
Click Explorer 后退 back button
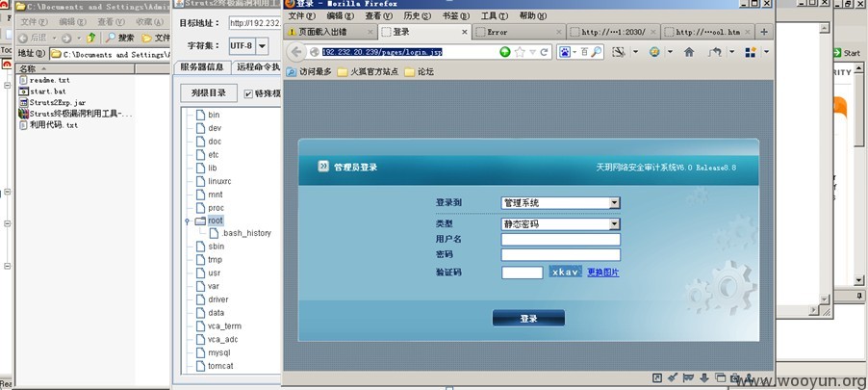[34, 38]
